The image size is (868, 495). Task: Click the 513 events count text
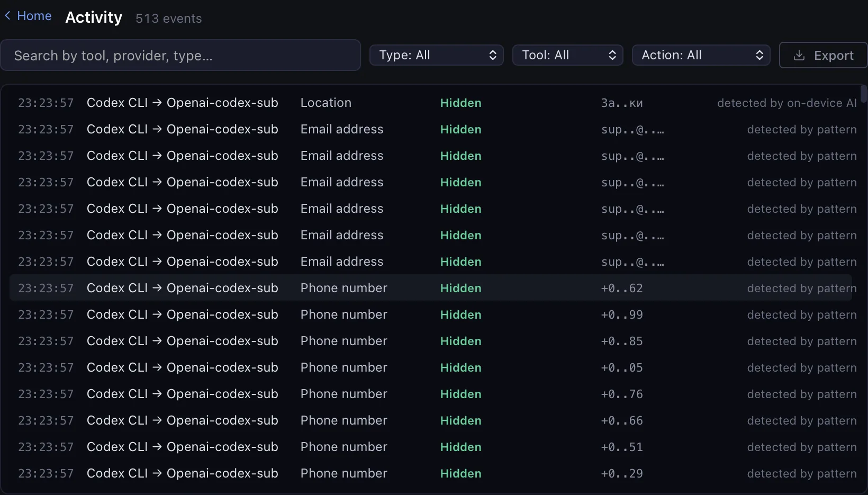point(168,19)
